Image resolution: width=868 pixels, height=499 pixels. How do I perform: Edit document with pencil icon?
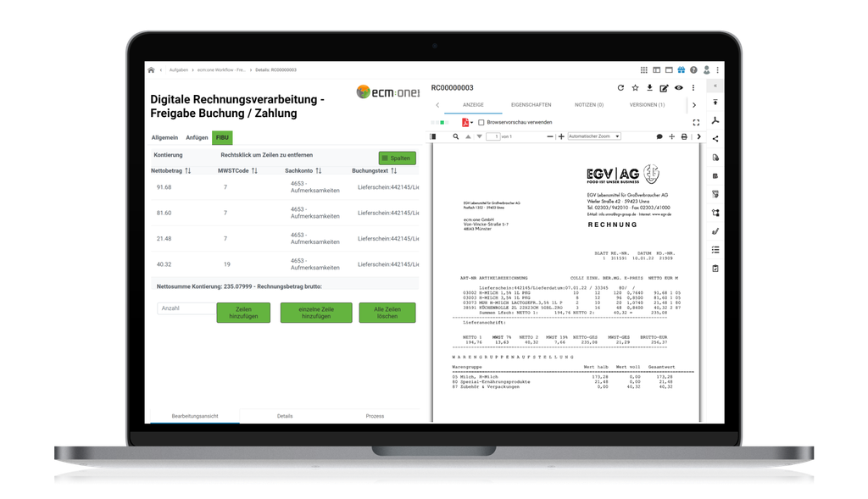664,88
